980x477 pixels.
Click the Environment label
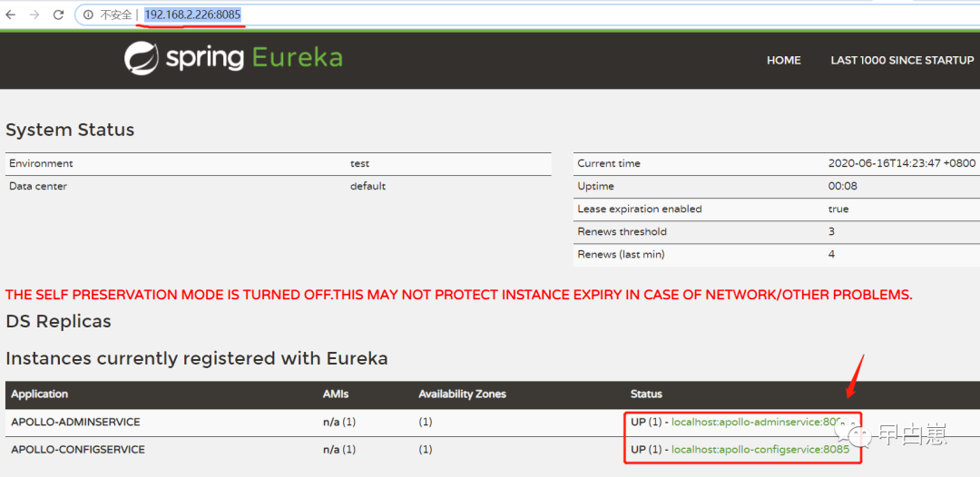pyautogui.click(x=41, y=163)
